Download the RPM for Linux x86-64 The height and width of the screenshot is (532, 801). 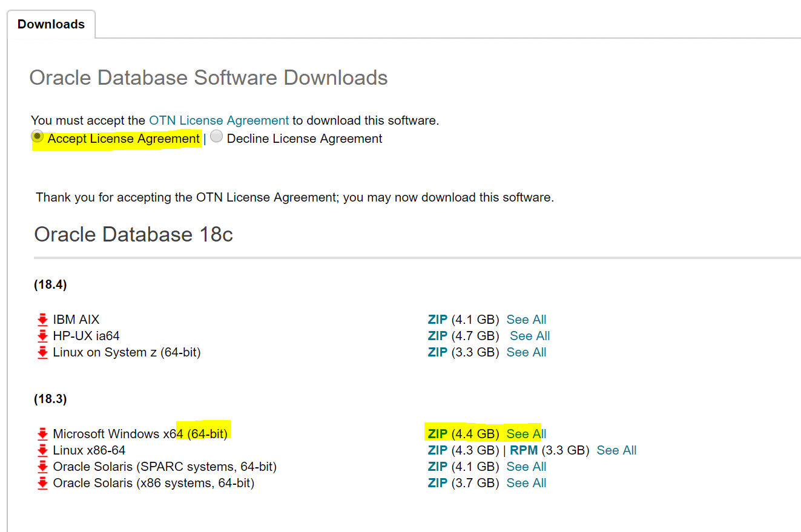[523, 450]
